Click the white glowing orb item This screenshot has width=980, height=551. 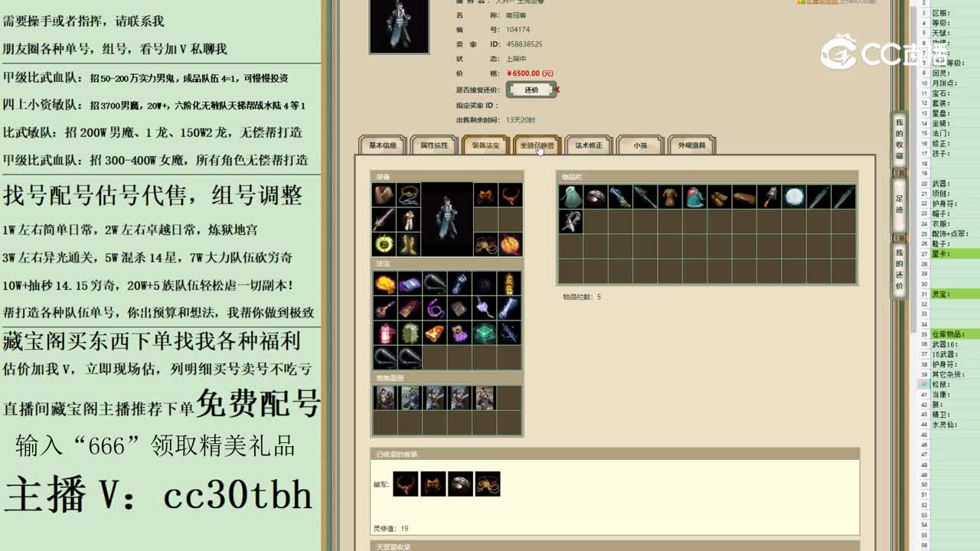click(x=794, y=197)
